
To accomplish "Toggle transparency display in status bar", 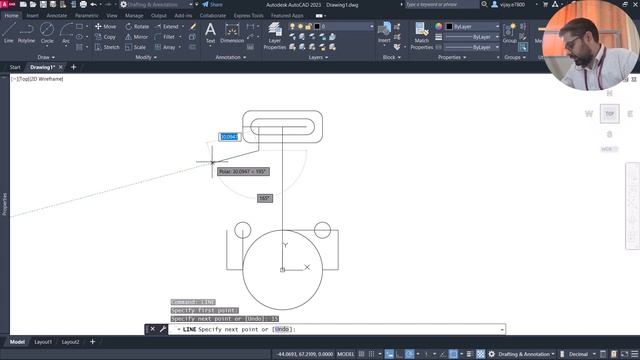I will tap(480, 354).
